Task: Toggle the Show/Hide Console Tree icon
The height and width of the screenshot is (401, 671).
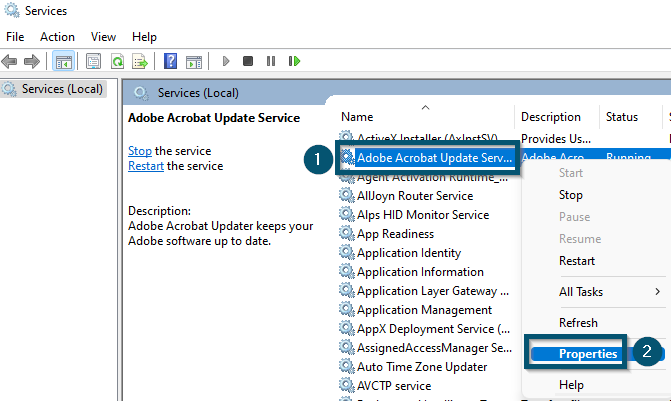Action: pos(63,61)
